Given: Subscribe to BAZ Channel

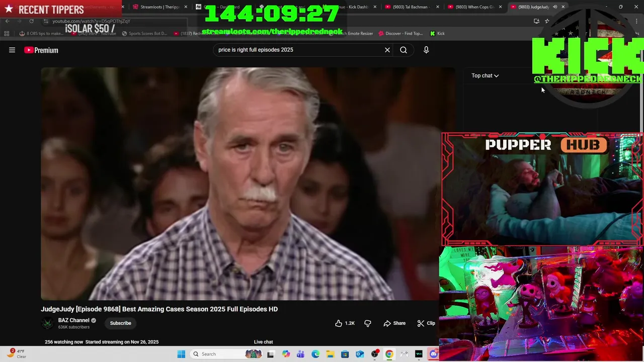Looking at the screenshot, I should (120, 323).
